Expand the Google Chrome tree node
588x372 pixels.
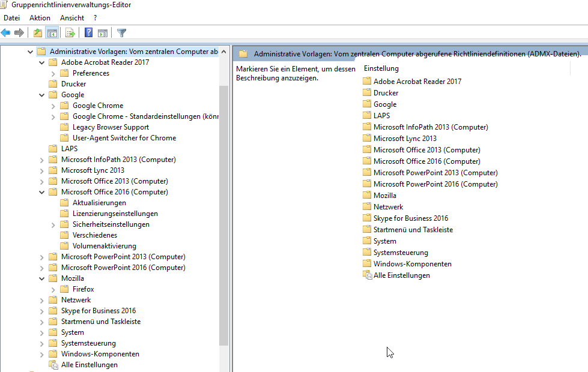[53, 106]
